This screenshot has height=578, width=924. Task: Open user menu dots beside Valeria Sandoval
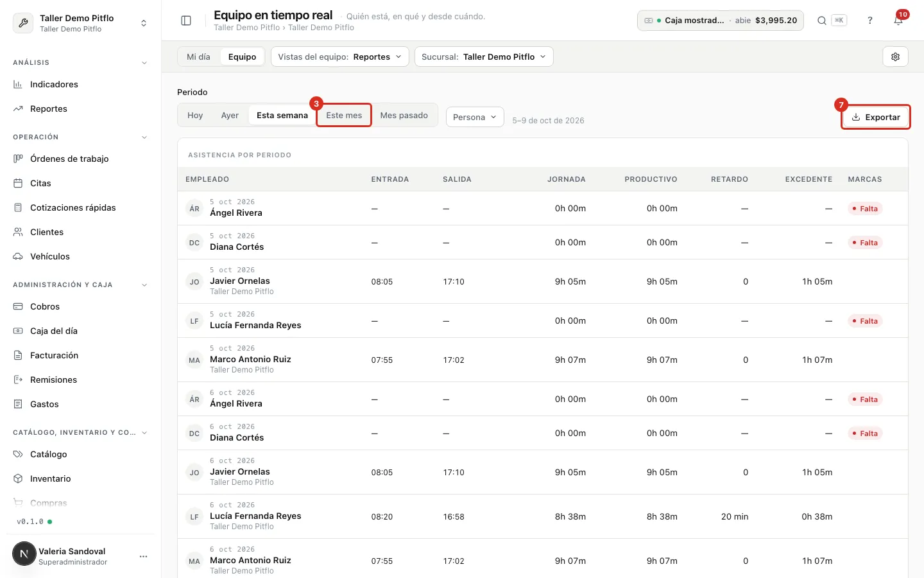[x=143, y=556]
